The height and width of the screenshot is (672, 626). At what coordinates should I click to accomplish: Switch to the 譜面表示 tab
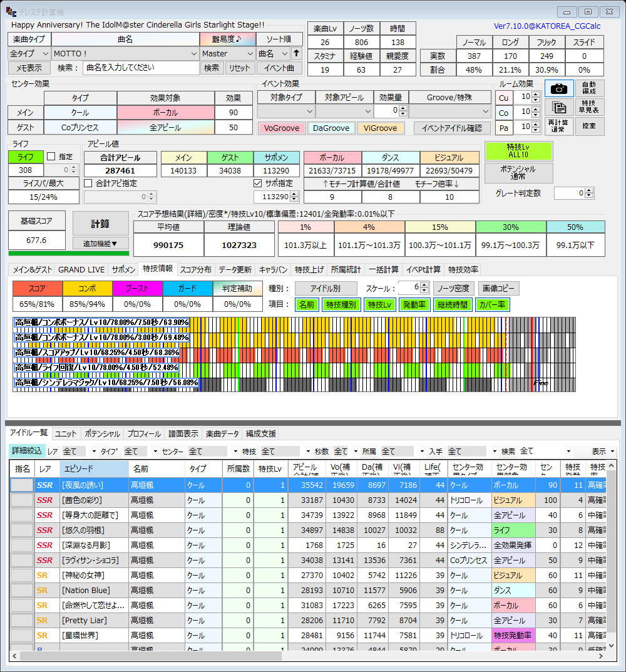[183, 434]
